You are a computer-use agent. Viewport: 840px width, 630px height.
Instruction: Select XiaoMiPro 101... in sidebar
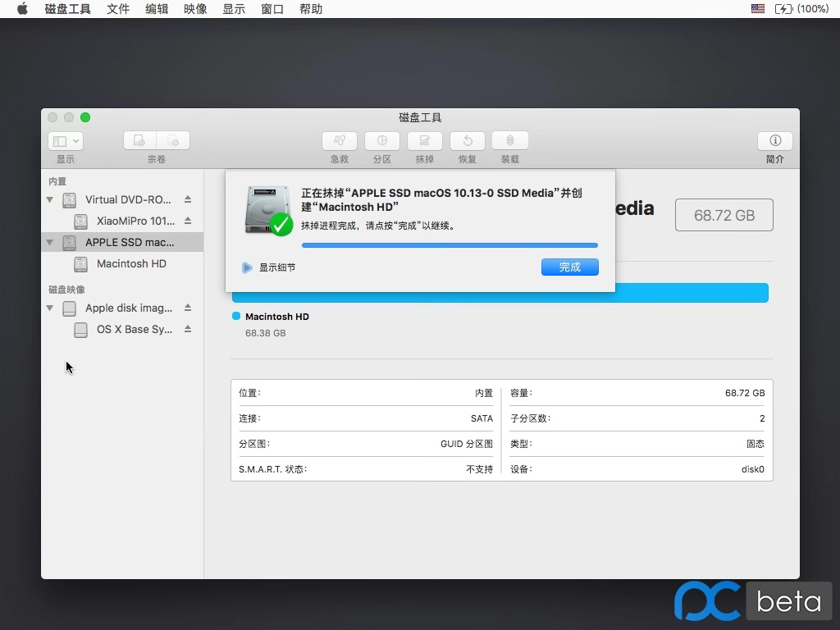[x=122, y=221]
